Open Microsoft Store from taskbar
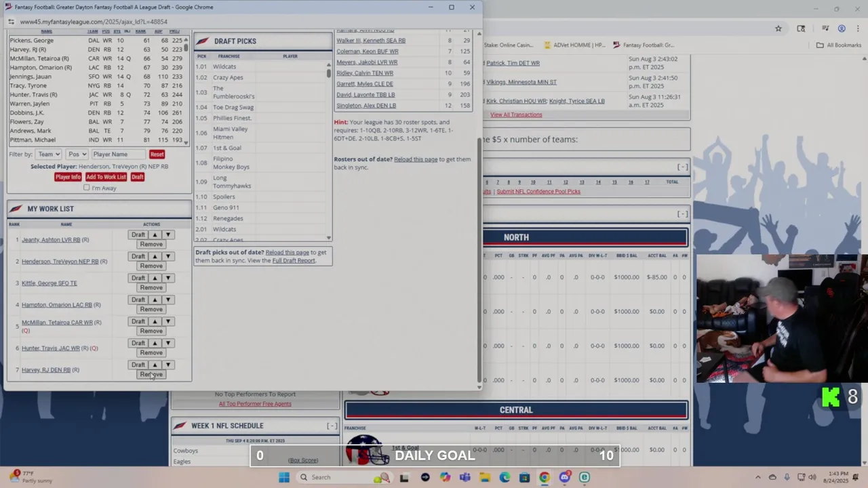 [x=524, y=477]
